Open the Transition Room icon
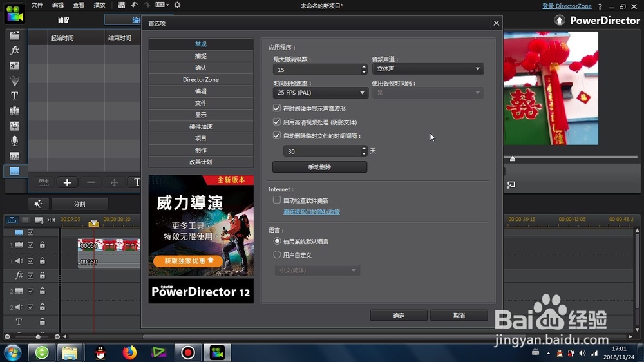644x362 pixels. (x=14, y=111)
